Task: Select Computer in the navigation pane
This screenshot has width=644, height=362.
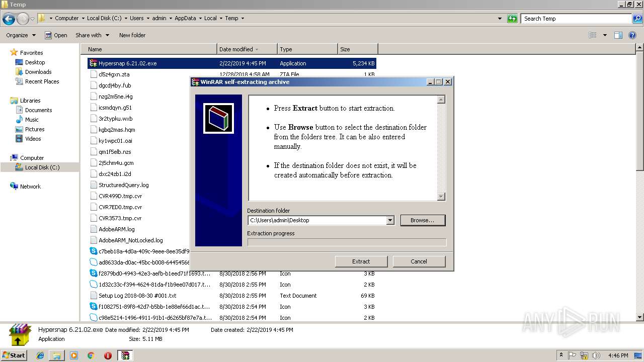Action: coord(32,158)
